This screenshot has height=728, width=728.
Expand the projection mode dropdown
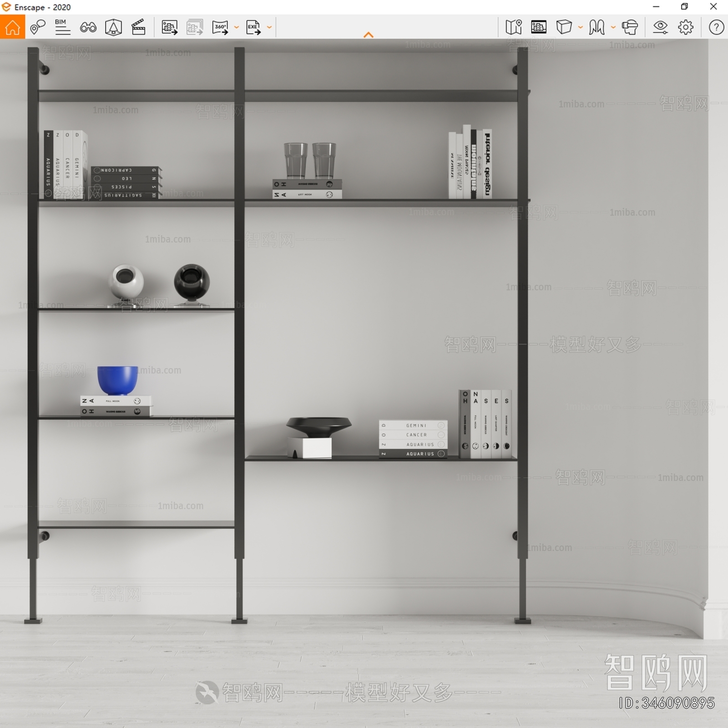click(x=581, y=27)
